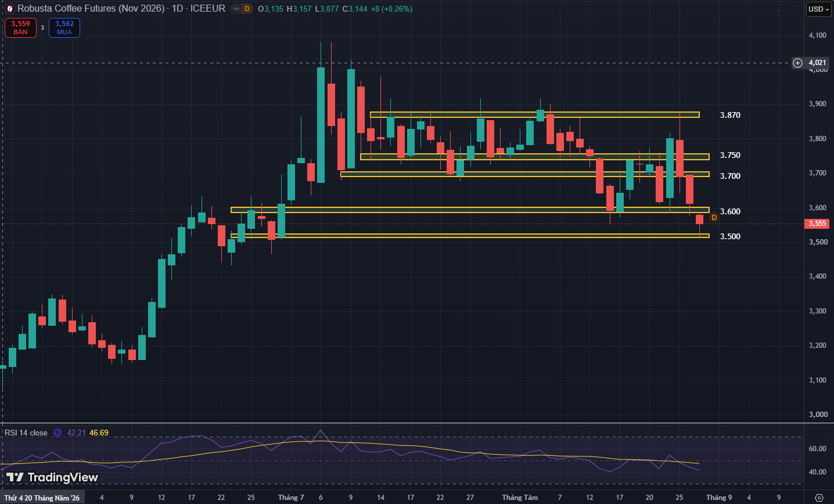The image size is (834, 504).
Task: Click the orange D marker beside the last candle
Action: (x=714, y=217)
